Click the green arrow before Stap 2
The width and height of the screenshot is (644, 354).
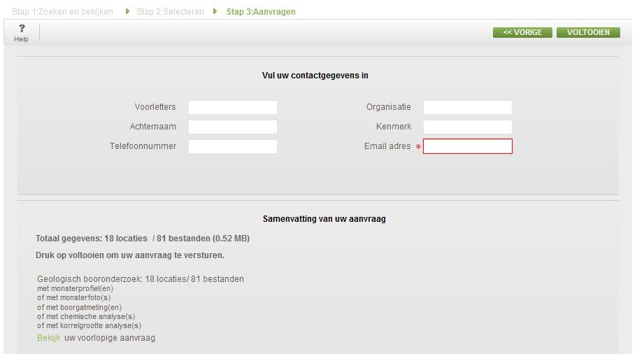coord(128,11)
